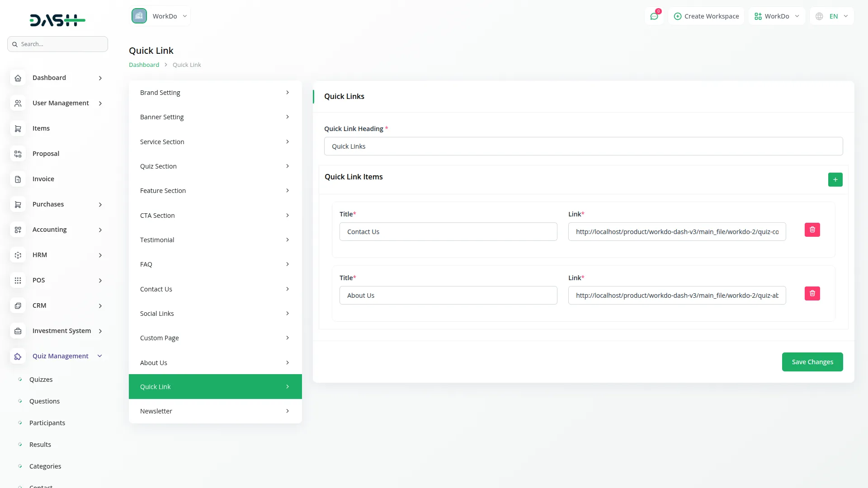
Task: Click the Save Changes button
Action: coord(812,362)
